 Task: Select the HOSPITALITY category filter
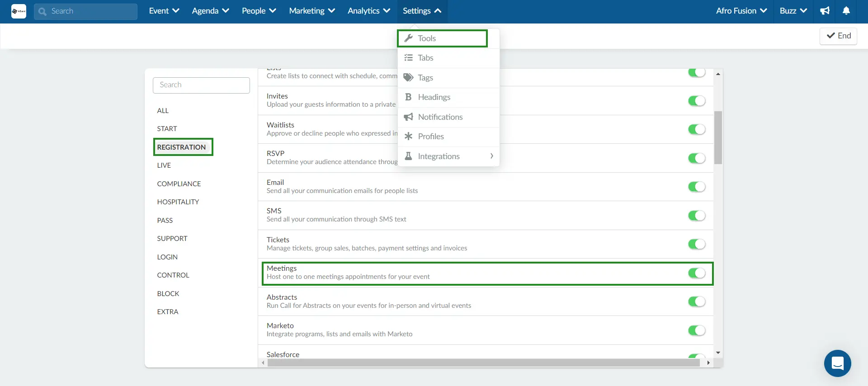click(x=178, y=202)
